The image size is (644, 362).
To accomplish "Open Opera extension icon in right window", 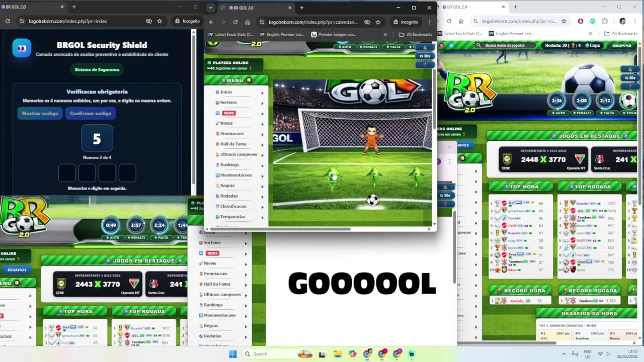I will [580, 21].
